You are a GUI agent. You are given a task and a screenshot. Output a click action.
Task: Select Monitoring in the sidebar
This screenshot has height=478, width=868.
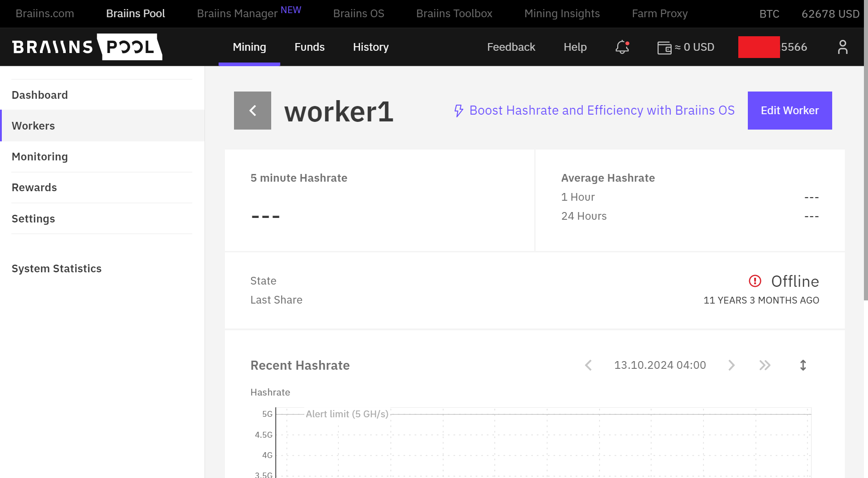40,157
